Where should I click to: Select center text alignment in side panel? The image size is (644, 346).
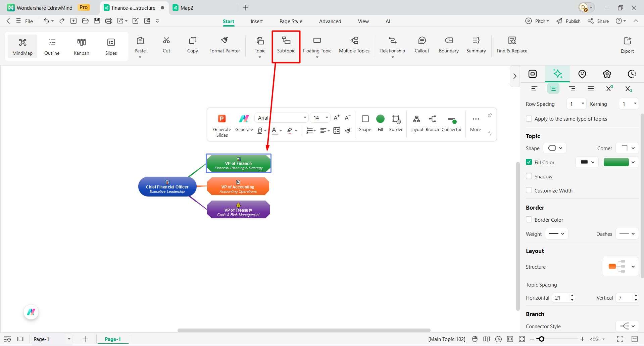[x=553, y=89]
